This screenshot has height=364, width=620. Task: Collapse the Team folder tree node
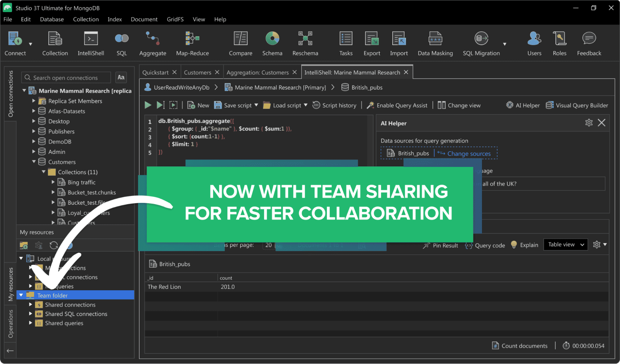(x=21, y=295)
